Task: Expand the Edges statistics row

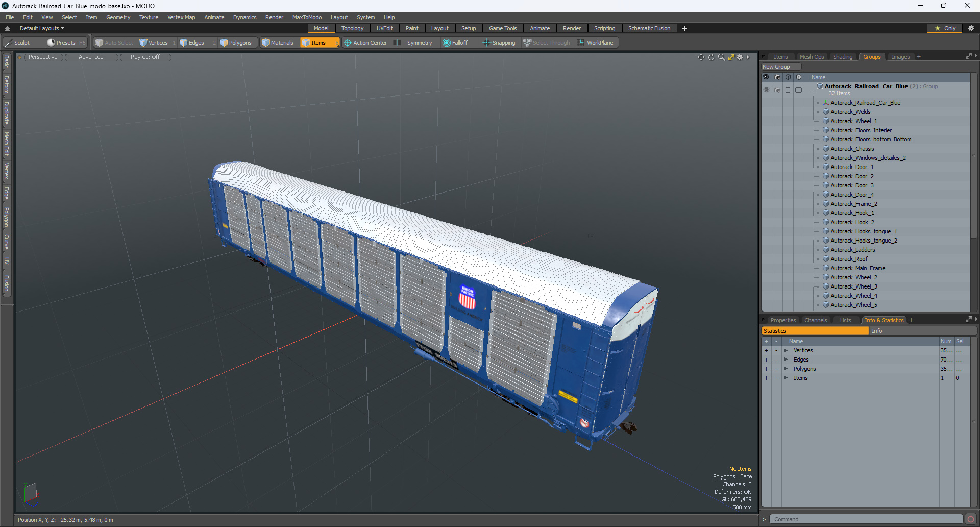Action: (786, 360)
